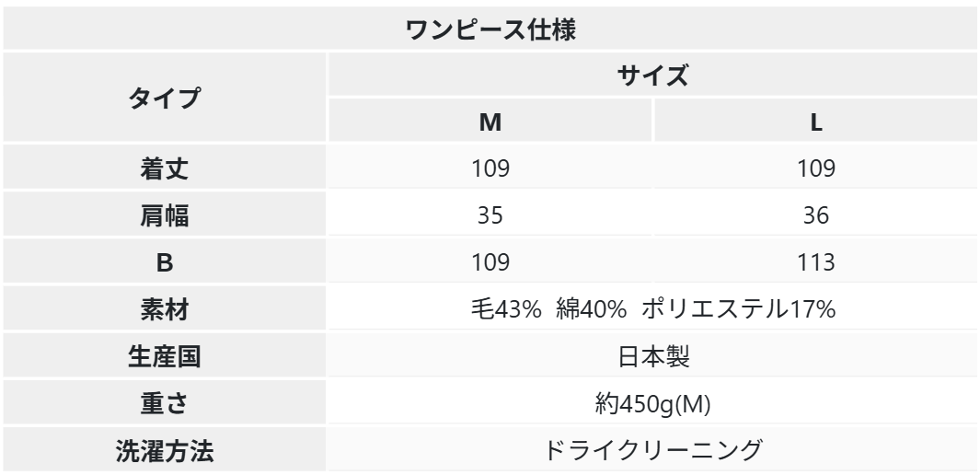
Task: Click the 洗濯方法 row label
Action: point(165,450)
